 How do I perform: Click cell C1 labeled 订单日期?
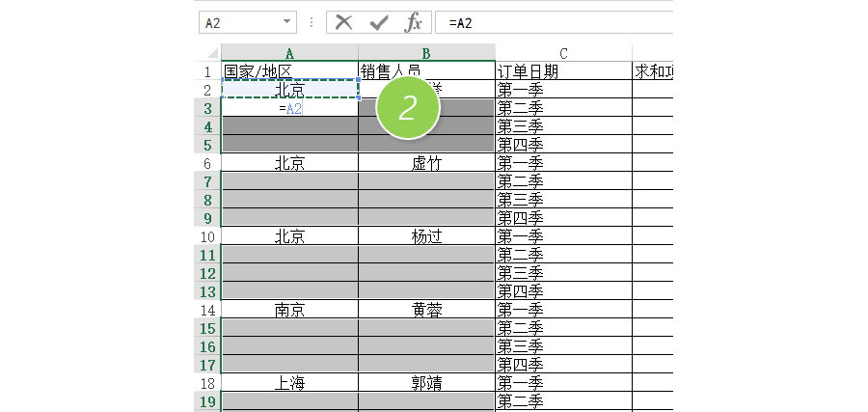(x=563, y=71)
